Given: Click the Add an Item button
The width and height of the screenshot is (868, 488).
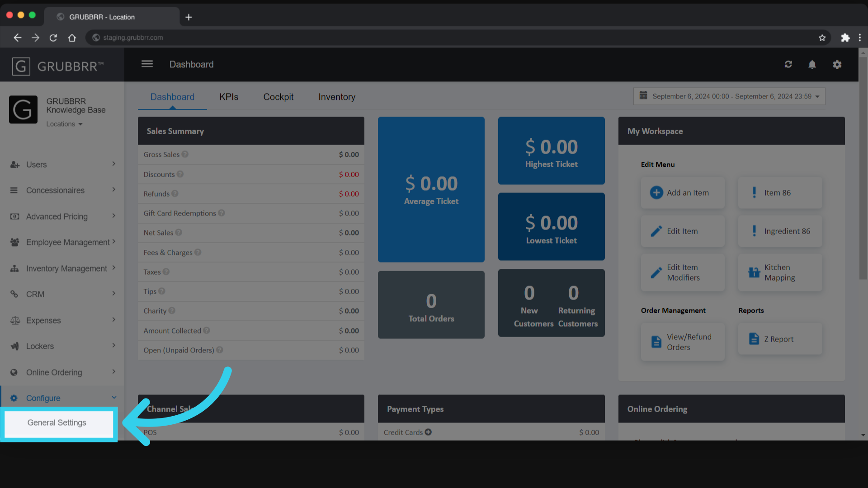Looking at the screenshot, I should click(683, 192).
